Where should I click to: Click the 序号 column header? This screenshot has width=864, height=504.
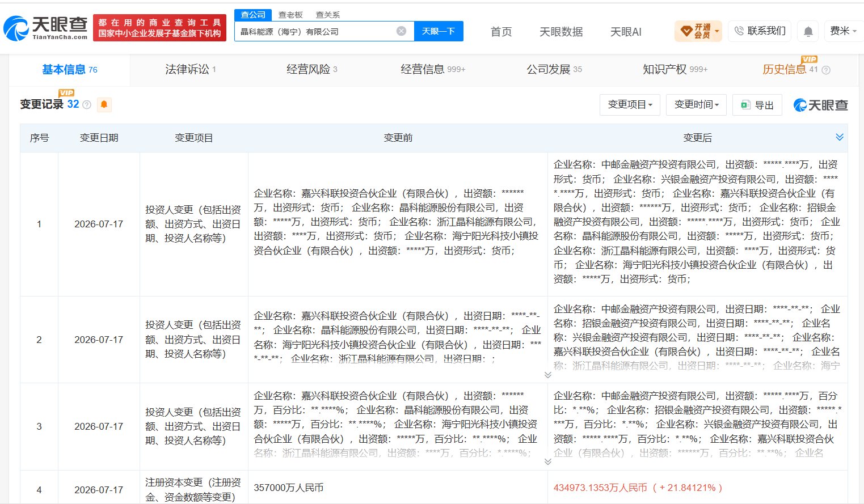pos(39,138)
